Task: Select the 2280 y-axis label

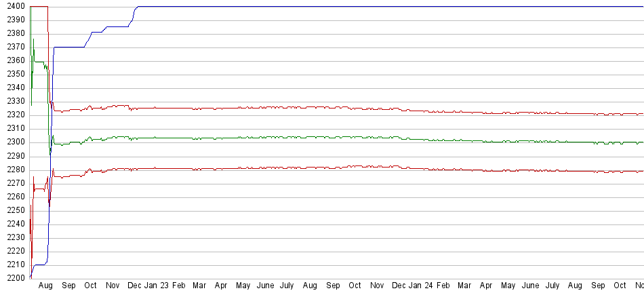Action: point(13,170)
